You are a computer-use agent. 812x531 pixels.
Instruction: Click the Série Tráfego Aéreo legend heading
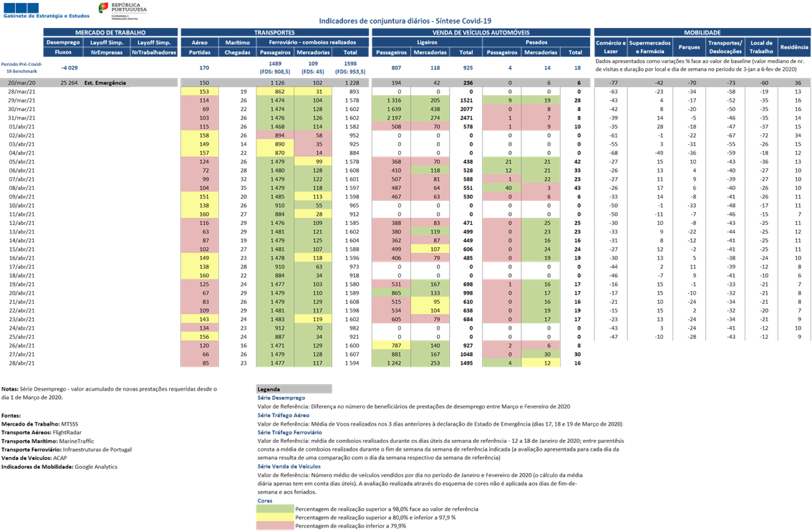pyautogui.click(x=284, y=415)
